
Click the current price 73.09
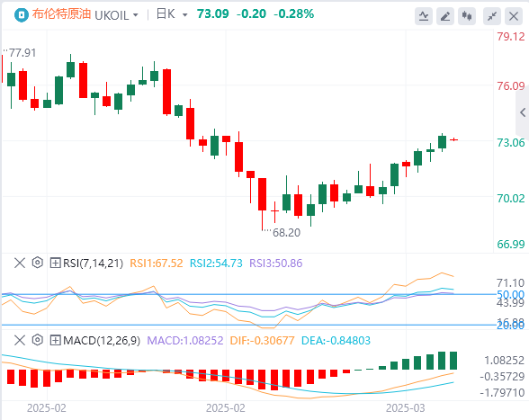click(x=213, y=13)
